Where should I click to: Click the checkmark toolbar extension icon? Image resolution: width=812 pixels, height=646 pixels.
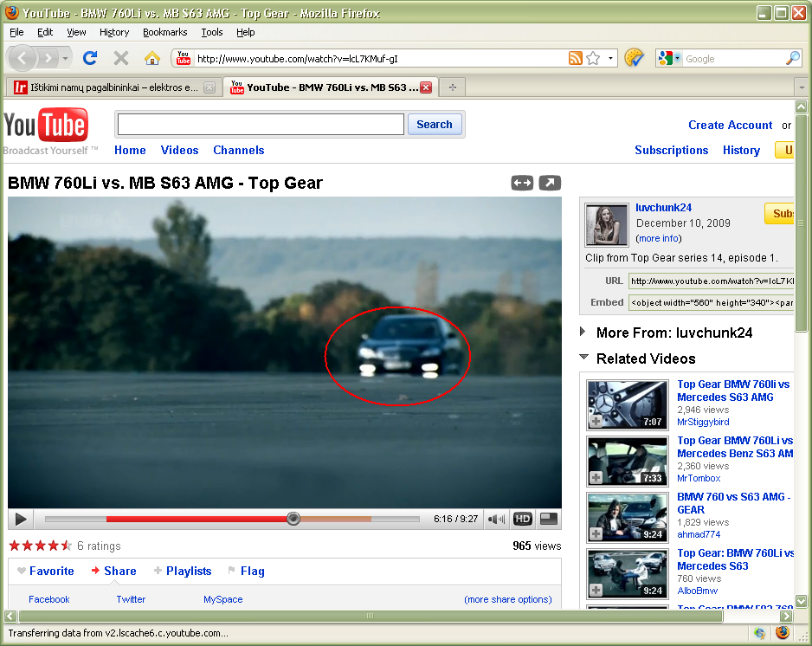(x=634, y=57)
